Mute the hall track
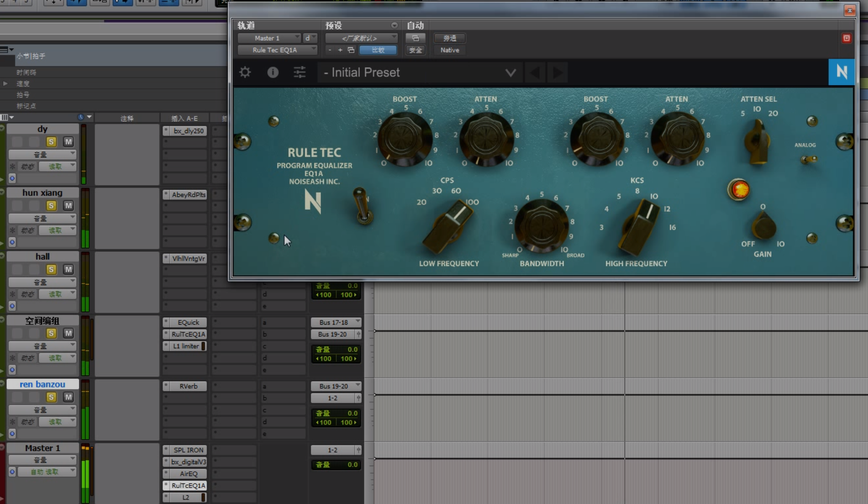Screen dimensions: 868x504 (x=68, y=269)
